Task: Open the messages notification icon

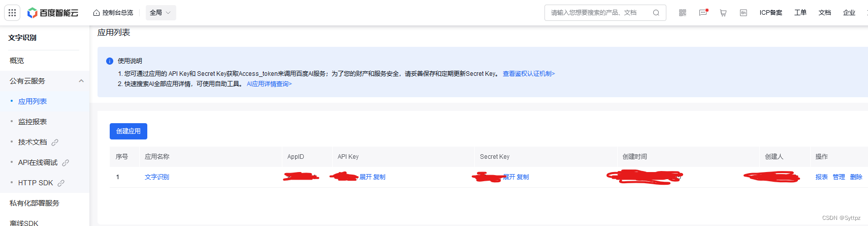Action: click(703, 13)
